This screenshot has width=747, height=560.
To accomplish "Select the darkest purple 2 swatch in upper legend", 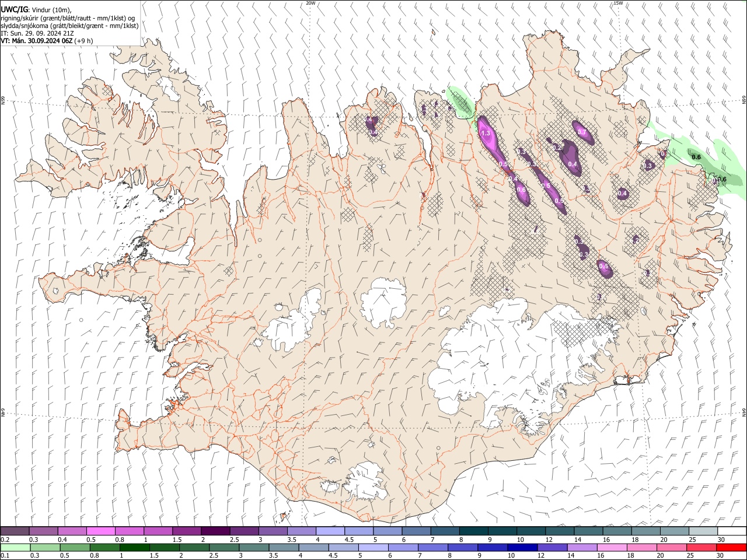I will [215, 531].
